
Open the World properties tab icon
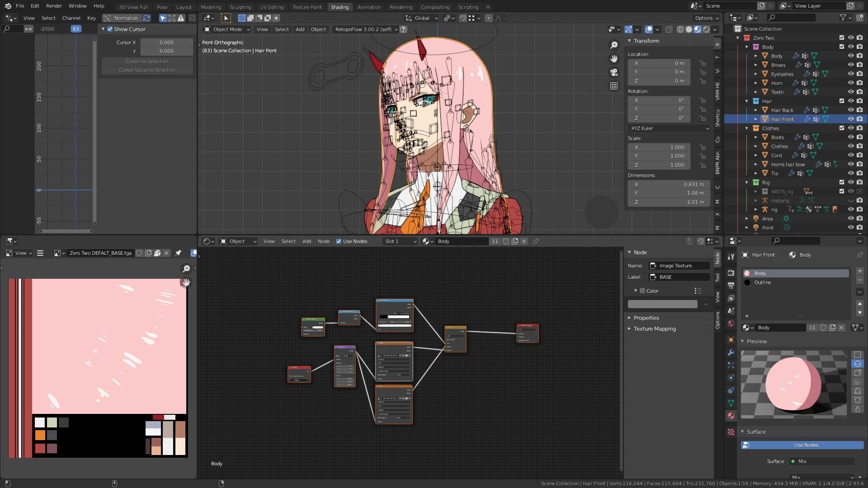pos(731,324)
